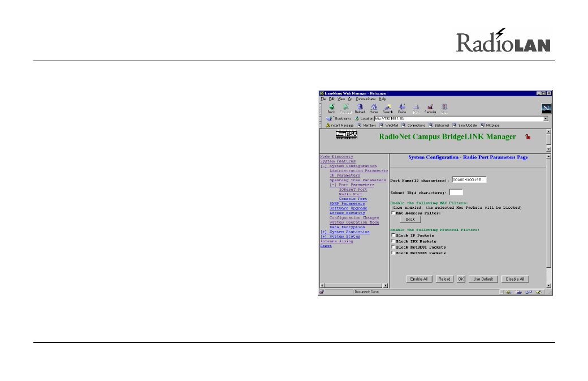Click the left pane's horizontal scrollbar right arrow
The image size is (588, 381).
click(x=385, y=286)
